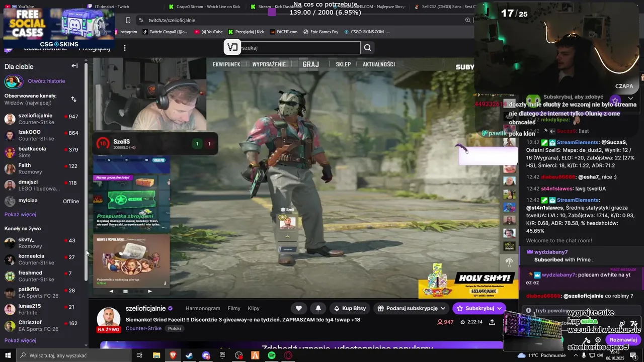Collapse the Dla ciebie sidebar
Screen dimensions: 644x362
(74, 66)
